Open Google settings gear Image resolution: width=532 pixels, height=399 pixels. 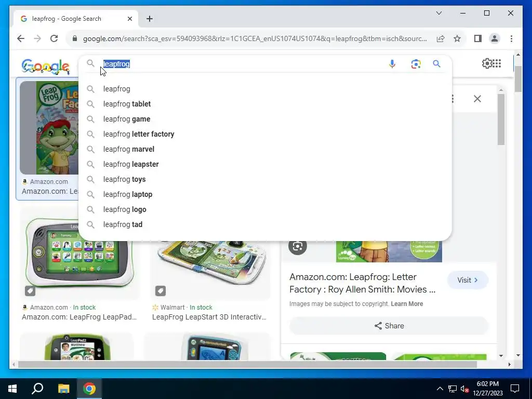point(486,63)
